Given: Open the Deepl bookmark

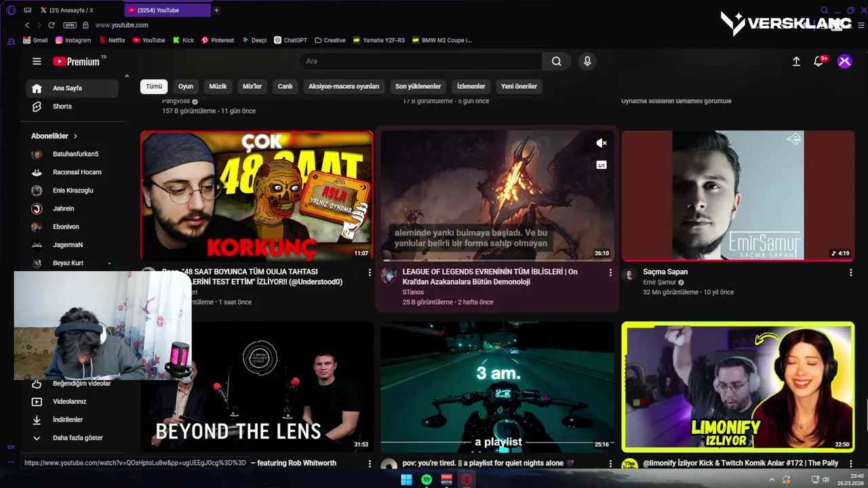Looking at the screenshot, I should click(254, 40).
